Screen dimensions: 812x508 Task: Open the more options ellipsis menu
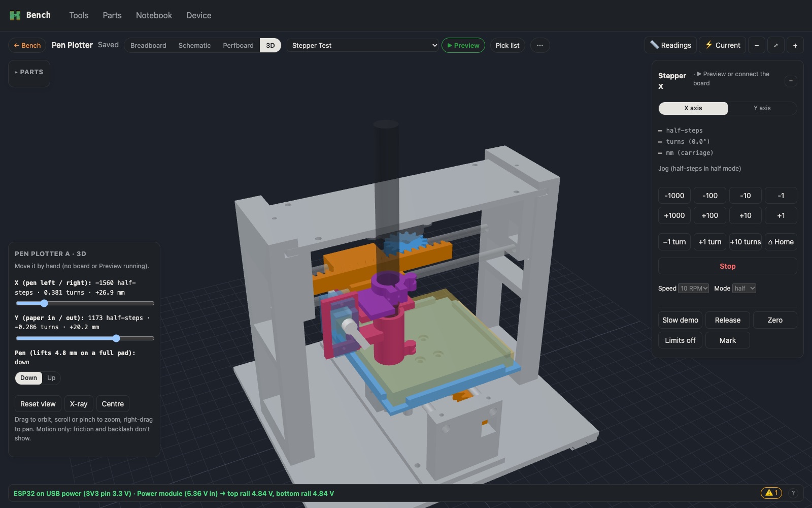(540, 45)
